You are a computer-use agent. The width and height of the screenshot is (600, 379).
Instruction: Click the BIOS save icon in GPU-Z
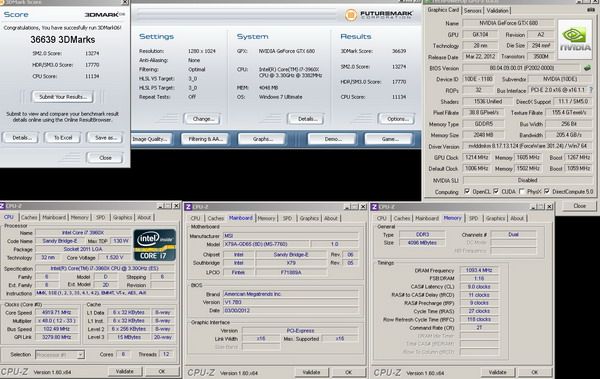click(x=587, y=68)
